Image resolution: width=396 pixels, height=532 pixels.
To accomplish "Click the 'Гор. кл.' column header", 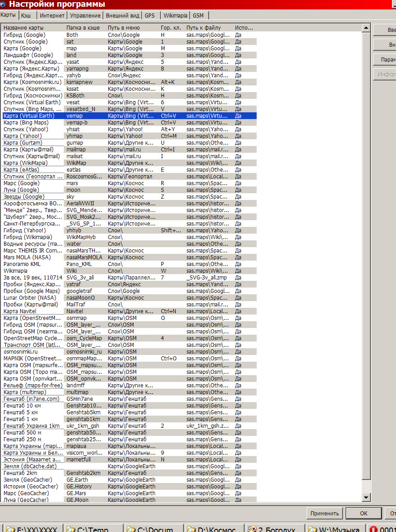I will (171, 28).
